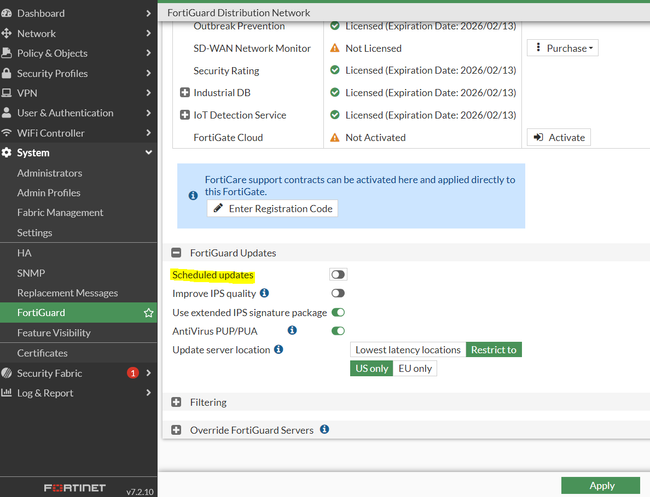Enable the Scheduled updates toggle
650x497 pixels.
coord(338,275)
